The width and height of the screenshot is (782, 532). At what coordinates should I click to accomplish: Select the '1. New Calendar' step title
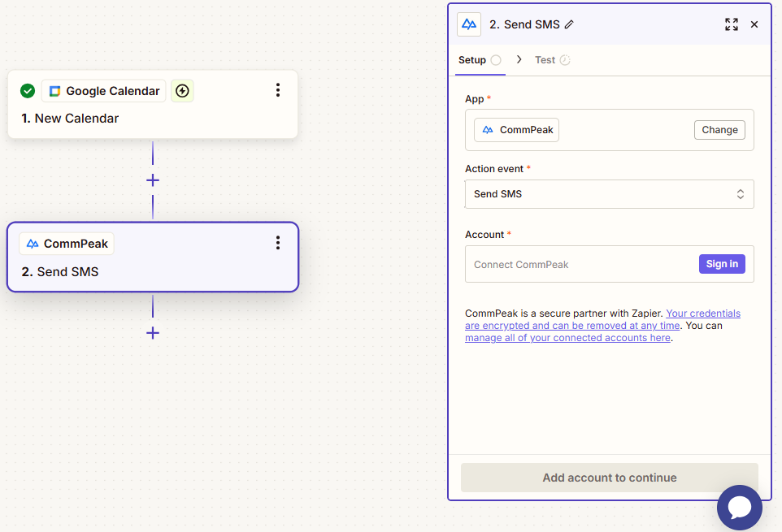pos(70,119)
